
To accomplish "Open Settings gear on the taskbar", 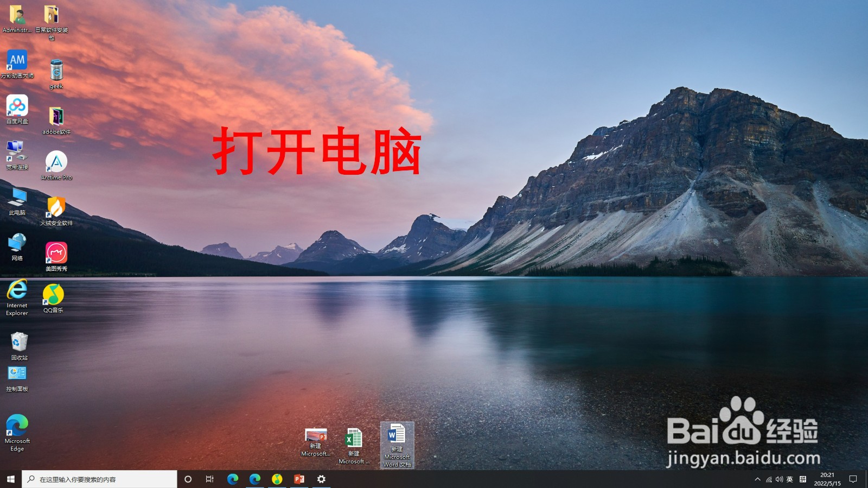I will point(321,479).
